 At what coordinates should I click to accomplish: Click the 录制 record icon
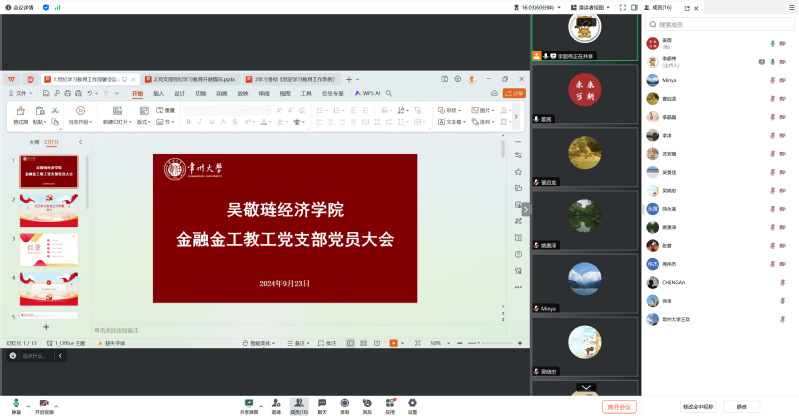click(x=345, y=402)
